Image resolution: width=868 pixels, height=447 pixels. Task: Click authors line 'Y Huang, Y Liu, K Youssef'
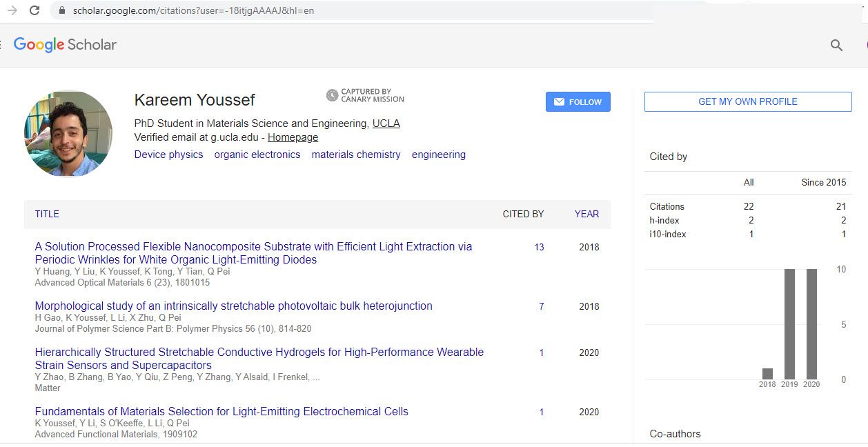[x=132, y=272]
